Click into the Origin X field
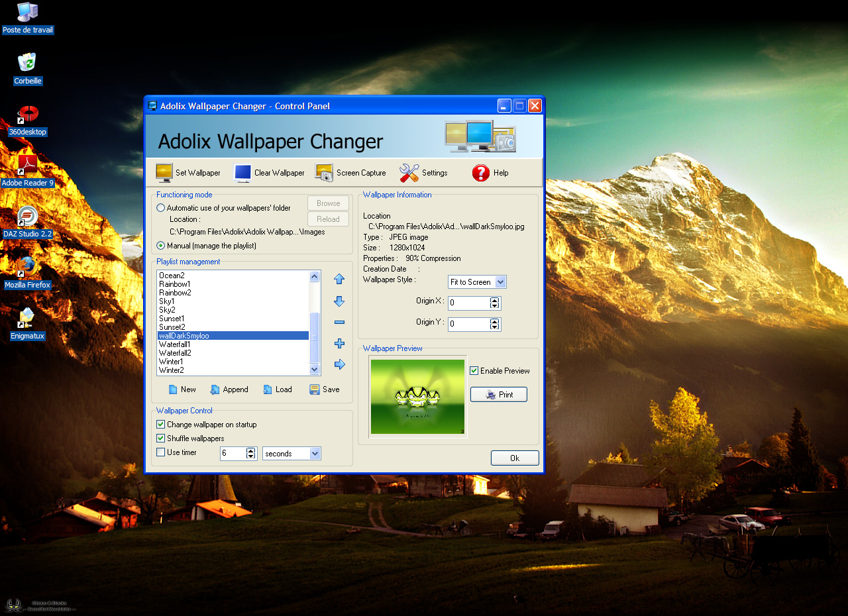 pyautogui.click(x=469, y=303)
